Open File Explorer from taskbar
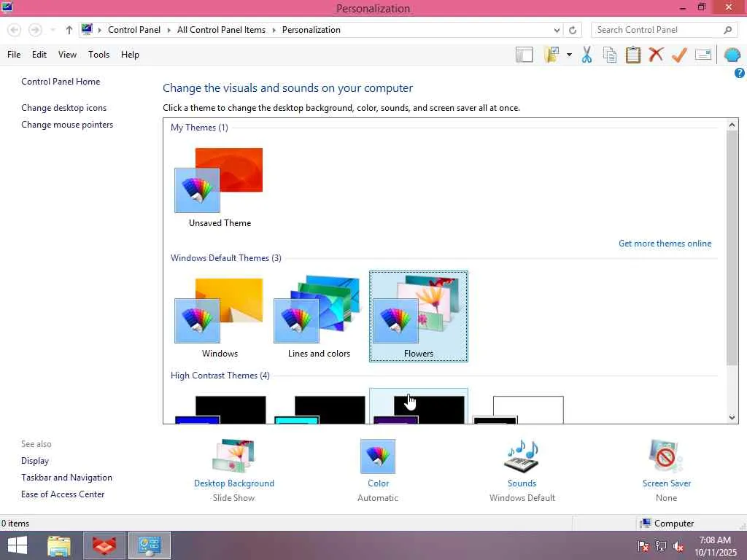The width and height of the screenshot is (747, 560). coord(59,545)
